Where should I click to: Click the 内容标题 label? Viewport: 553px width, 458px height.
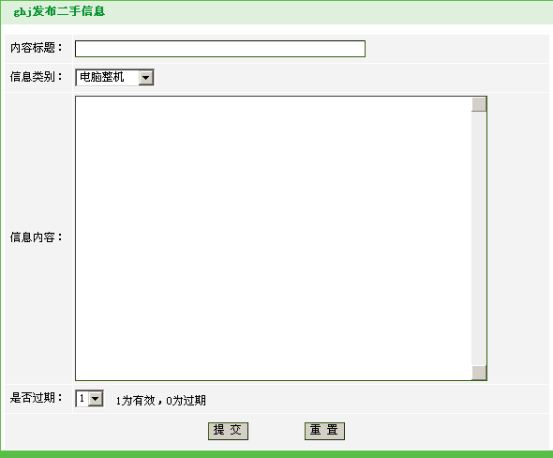36,48
